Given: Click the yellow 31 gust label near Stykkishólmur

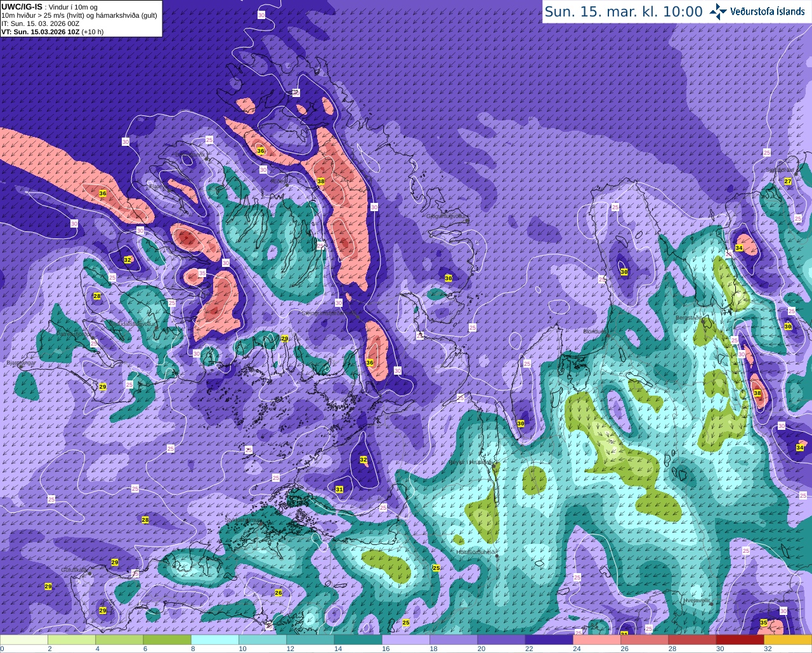Looking at the screenshot, I should click(x=339, y=489).
